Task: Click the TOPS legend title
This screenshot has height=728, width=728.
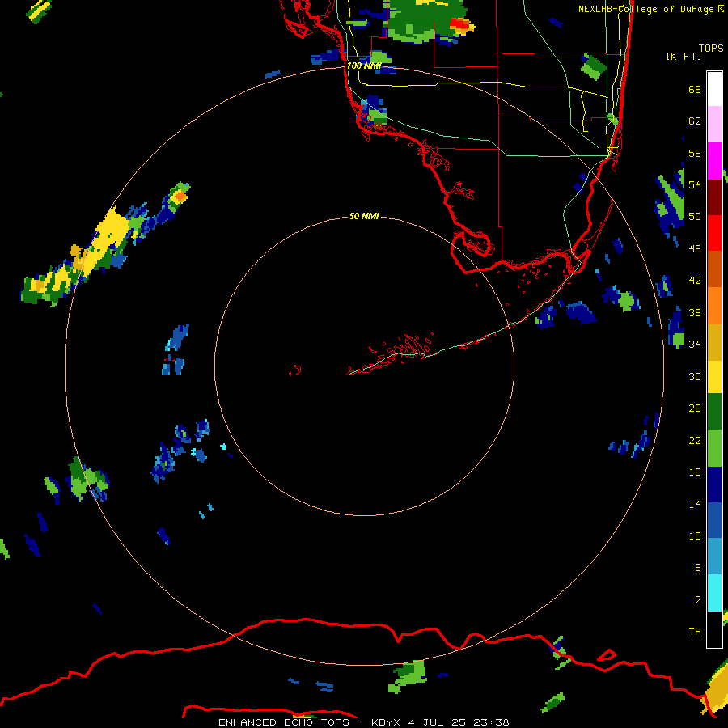Action: [711, 49]
